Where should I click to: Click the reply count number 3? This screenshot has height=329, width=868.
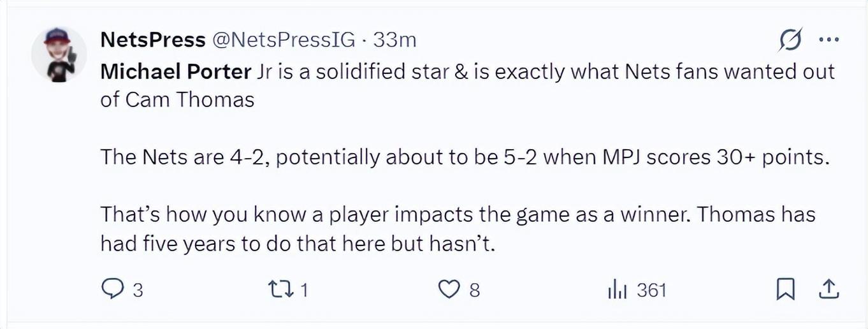[x=137, y=291]
